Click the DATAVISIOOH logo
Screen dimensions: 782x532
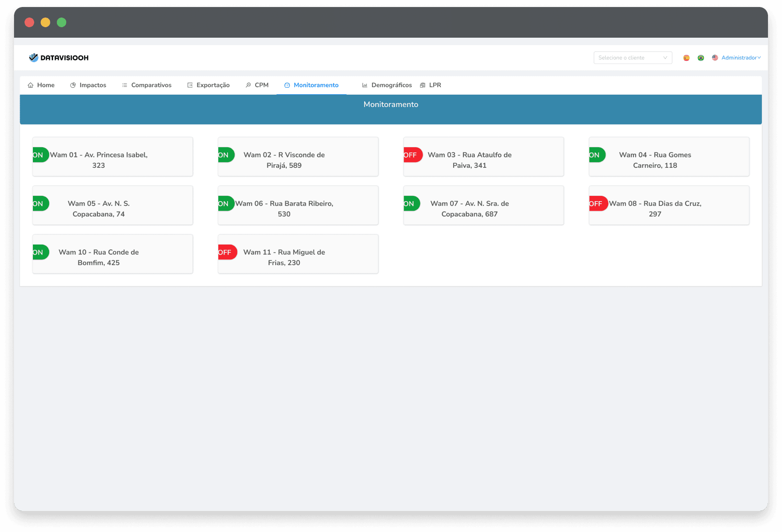(59, 58)
